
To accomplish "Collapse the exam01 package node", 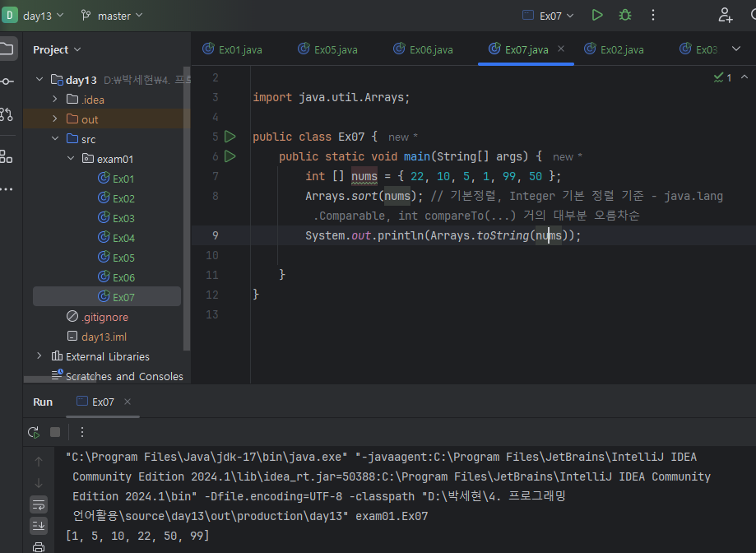I will pos(71,159).
